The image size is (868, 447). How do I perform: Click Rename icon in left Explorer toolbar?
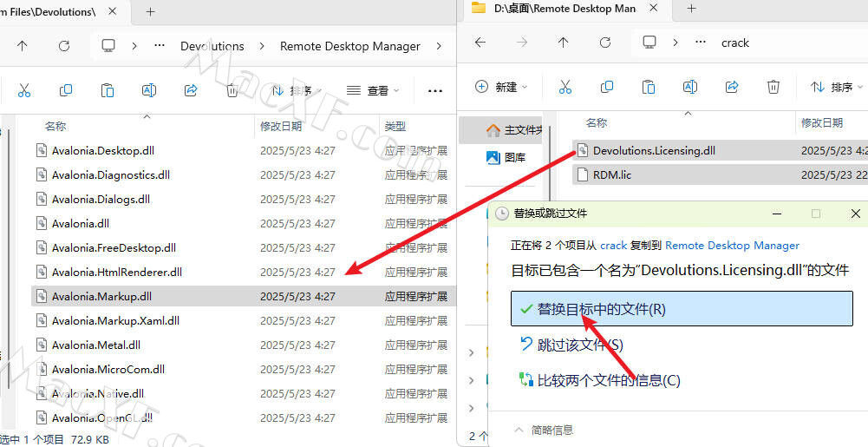pos(149,90)
